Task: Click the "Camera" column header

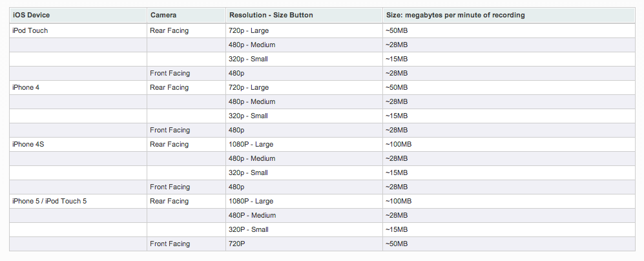Action: [162, 15]
